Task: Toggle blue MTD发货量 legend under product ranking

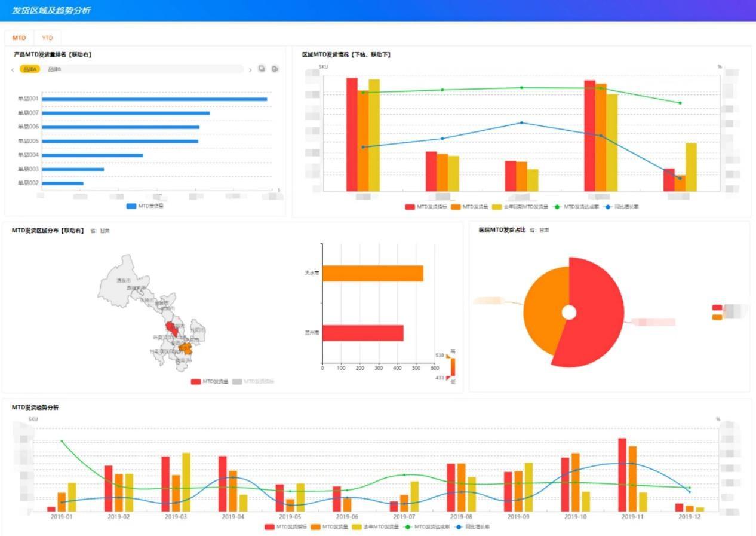Action: pos(145,206)
